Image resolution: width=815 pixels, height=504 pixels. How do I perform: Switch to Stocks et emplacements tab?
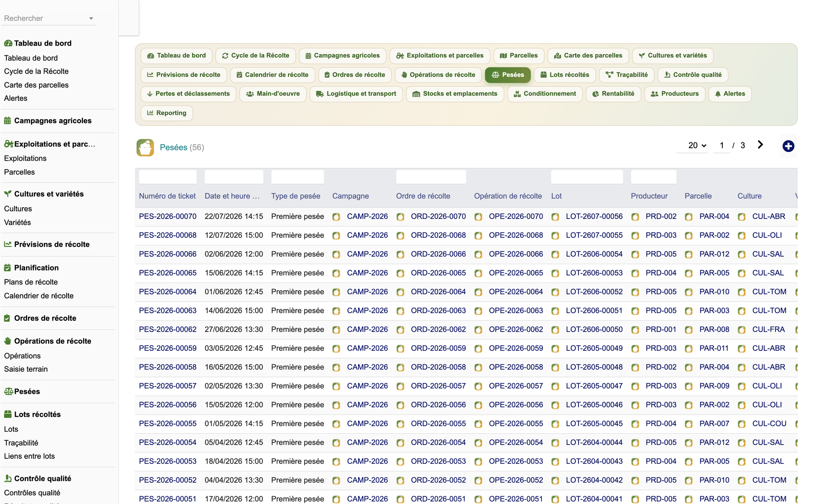coord(455,94)
